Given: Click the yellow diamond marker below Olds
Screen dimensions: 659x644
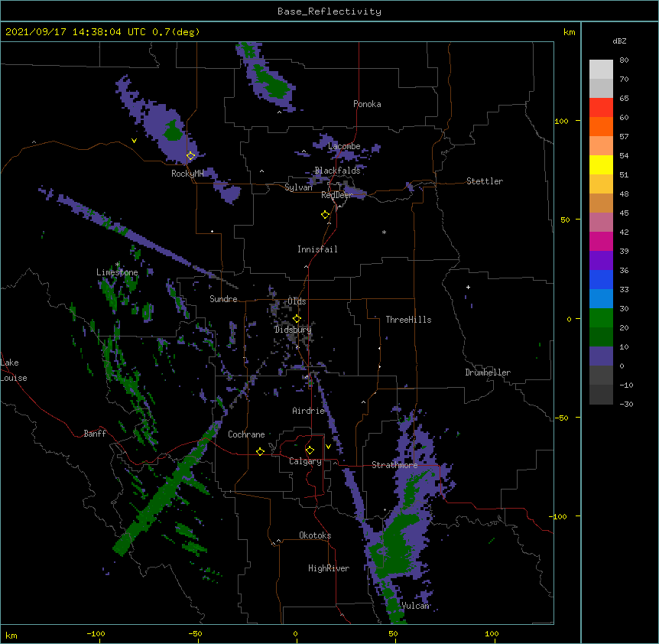Looking at the screenshot, I should [297, 319].
